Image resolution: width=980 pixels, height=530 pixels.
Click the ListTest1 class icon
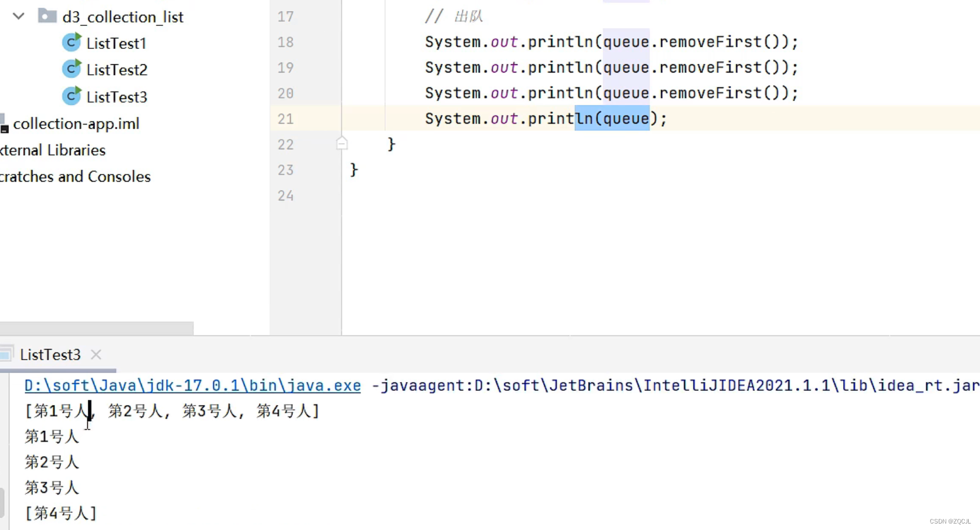[x=71, y=42]
